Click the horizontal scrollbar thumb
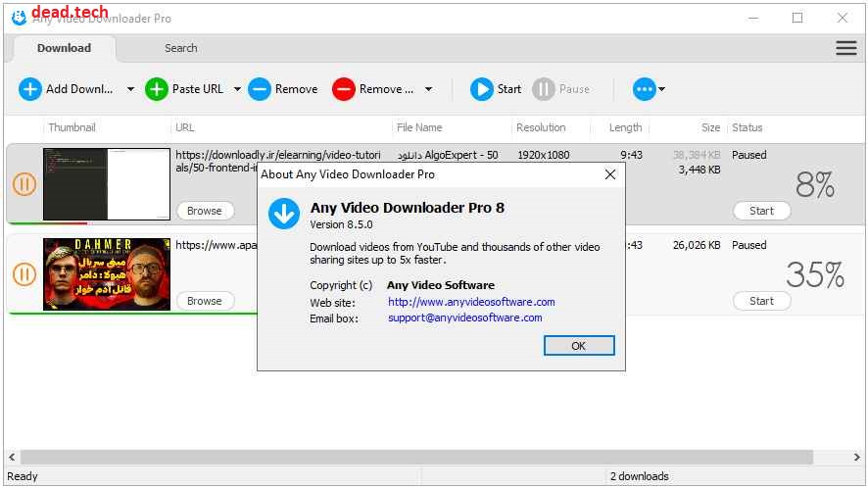868x489 pixels. pos(416,457)
